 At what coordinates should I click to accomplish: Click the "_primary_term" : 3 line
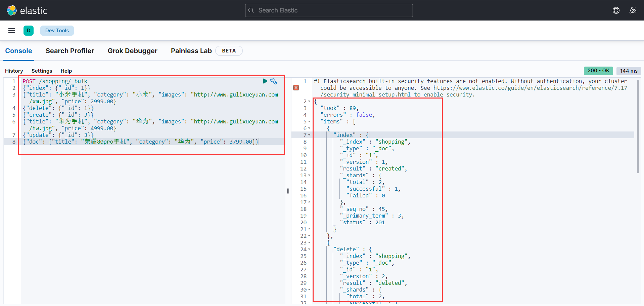coord(372,216)
